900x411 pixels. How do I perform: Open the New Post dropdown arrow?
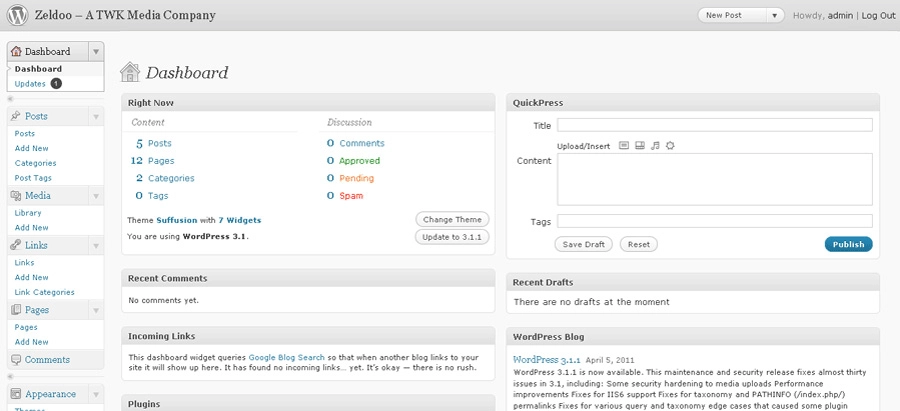tap(774, 16)
